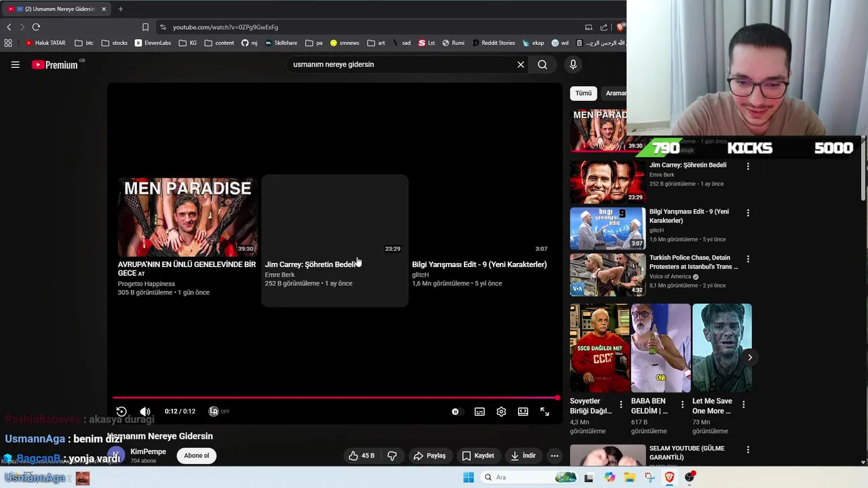This screenshot has width=868, height=488.
Task: Open Reddit Stories bookmark
Action: (x=494, y=43)
